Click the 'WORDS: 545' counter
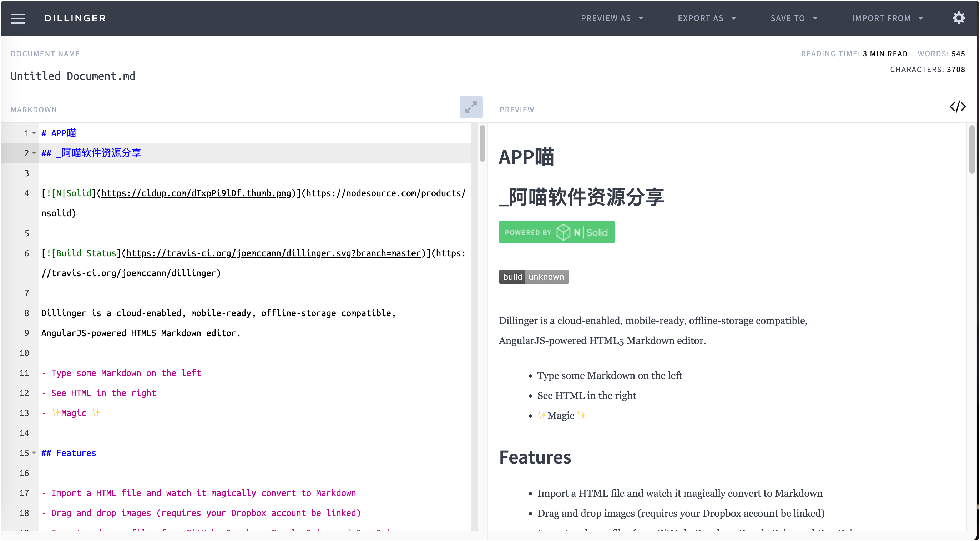 click(x=941, y=54)
